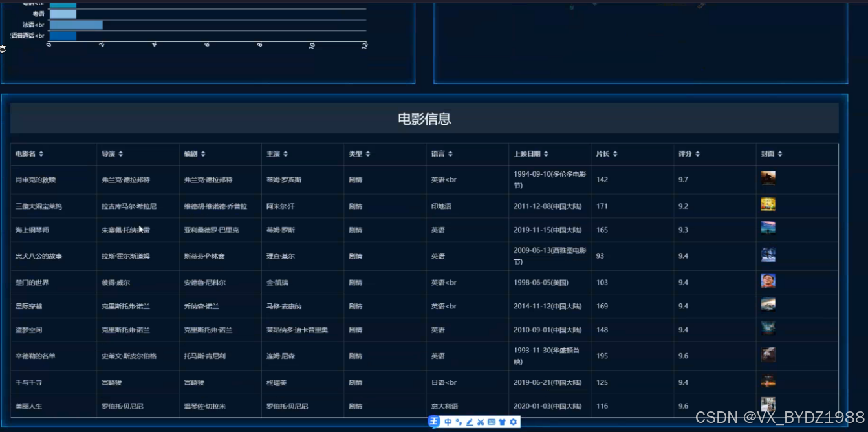Click director cell 拉吉库马尔·希拉尼
868x432 pixels.
click(x=129, y=206)
